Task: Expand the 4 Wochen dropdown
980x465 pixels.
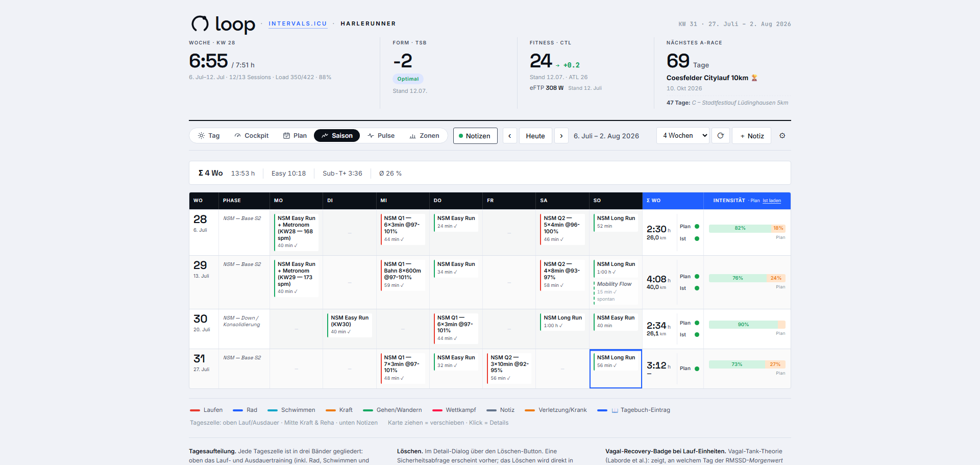Action: pos(682,136)
